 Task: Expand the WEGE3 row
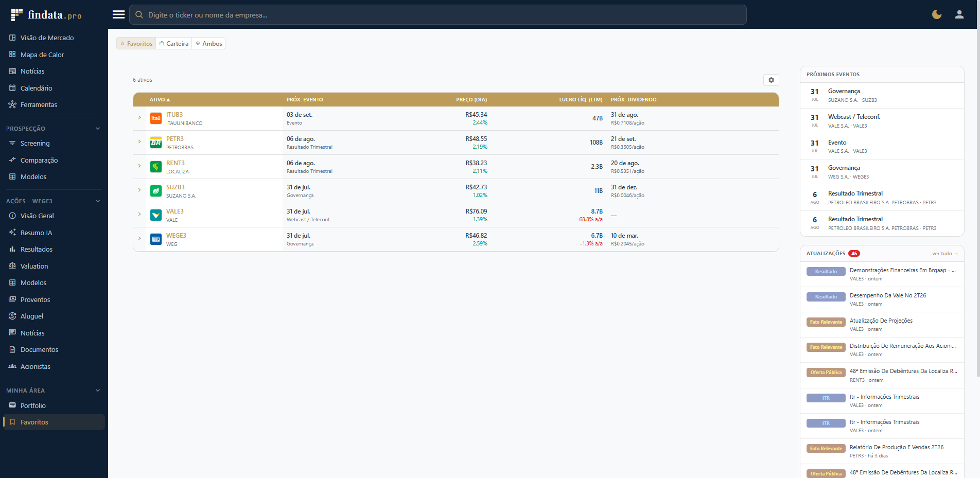tap(139, 238)
